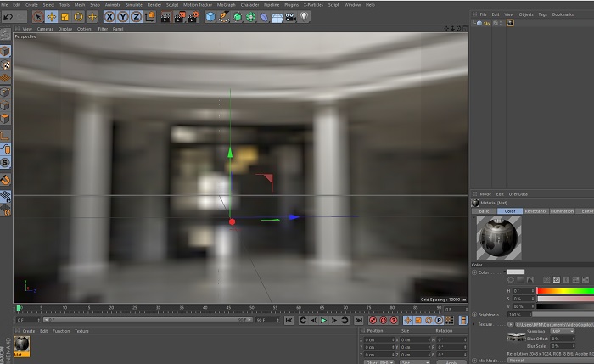Image resolution: width=594 pixels, height=364 pixels.
Task: Open the spline pen tool
Action: [x=224, y=17]
